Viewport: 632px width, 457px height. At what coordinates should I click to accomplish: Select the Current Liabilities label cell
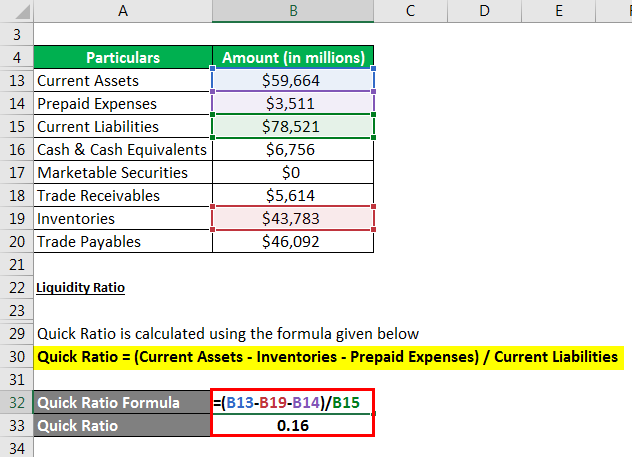tap(123, 126)
